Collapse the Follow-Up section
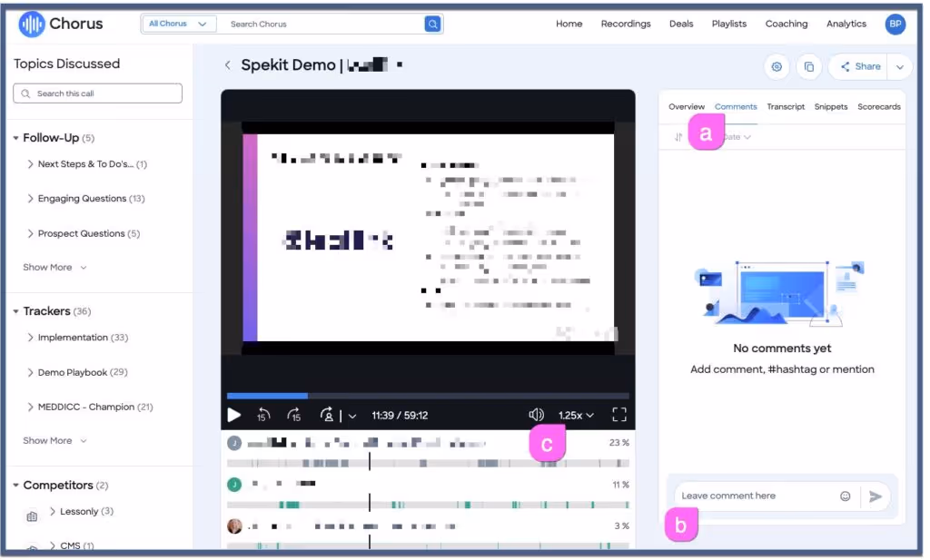Screen dimensions: 930x560 pyautogui.click(x=16, y=139)
